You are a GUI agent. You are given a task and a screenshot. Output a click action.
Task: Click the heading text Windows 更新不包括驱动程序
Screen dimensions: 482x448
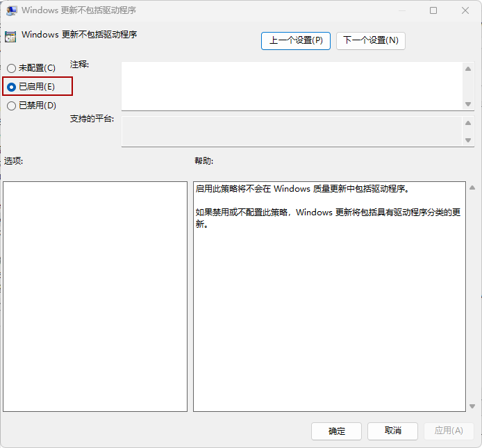[x=79, y=35]
